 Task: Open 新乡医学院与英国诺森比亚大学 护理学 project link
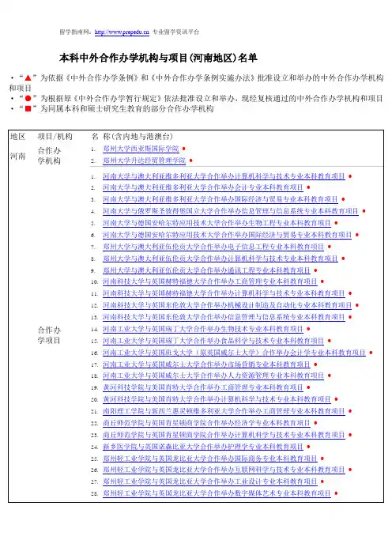coord(203,447)
